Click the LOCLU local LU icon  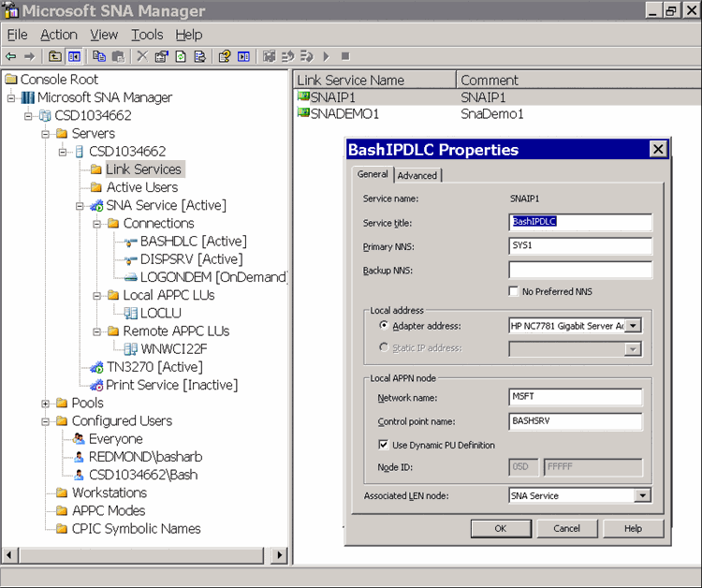pyautogui.click(x=130, y=313)
